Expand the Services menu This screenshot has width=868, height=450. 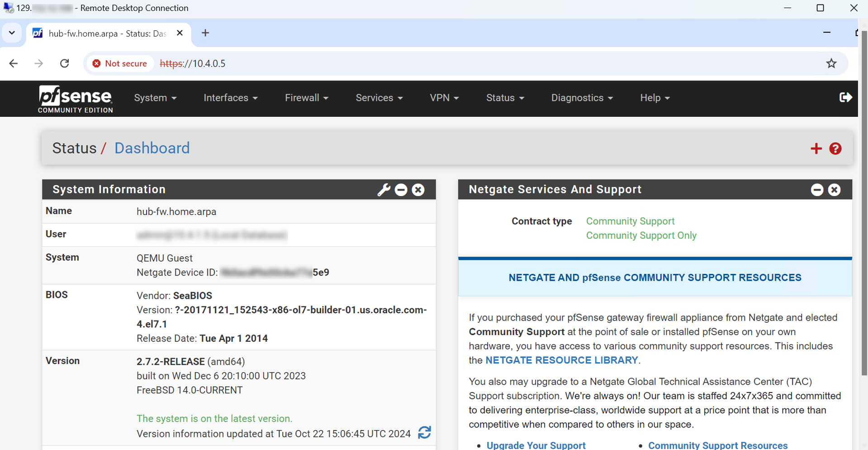(x=379, y=98)
